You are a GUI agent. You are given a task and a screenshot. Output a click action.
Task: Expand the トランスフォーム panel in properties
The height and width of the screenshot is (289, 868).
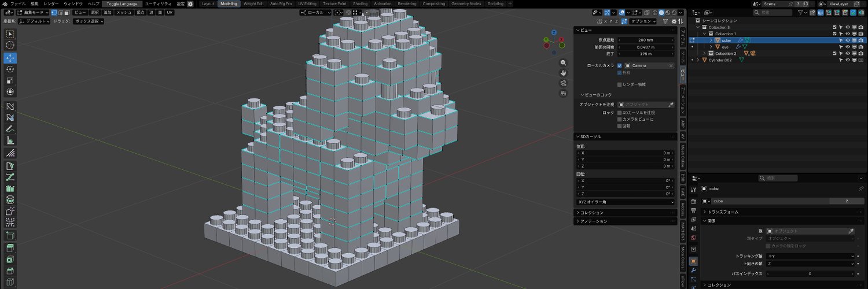pyautogui.click(x=723, y=212)
